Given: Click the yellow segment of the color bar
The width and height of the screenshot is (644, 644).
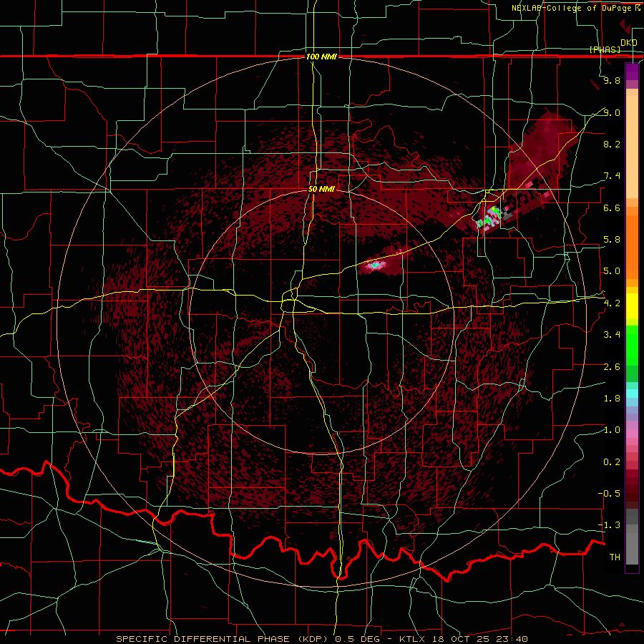Looking at the screenshot, I should point(632,306).
